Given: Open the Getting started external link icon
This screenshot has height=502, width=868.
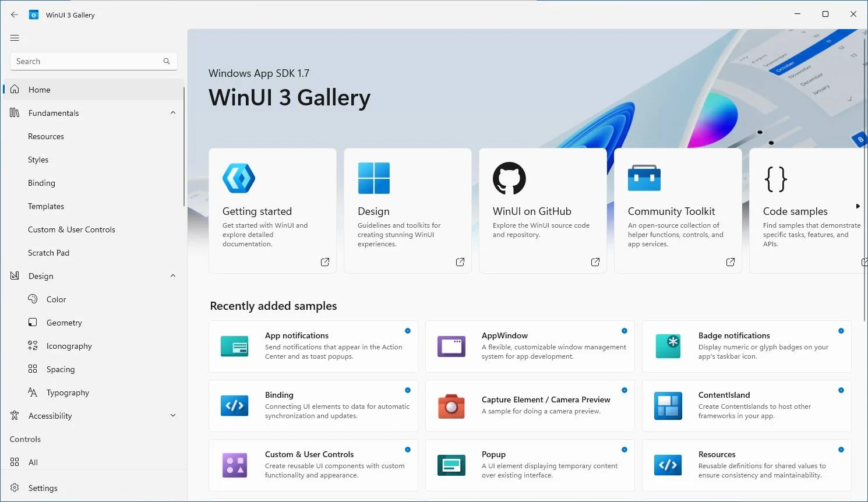Looking at the screenshot, I should point(325,262).
